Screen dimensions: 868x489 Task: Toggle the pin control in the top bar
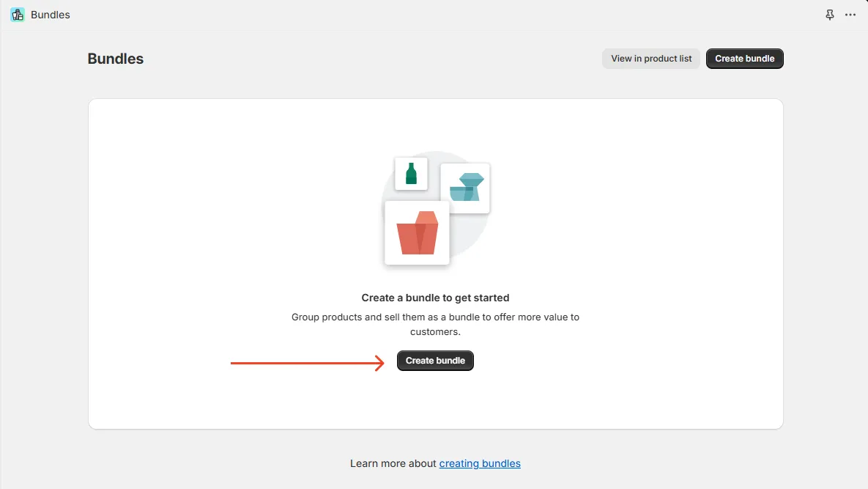point(829,14)
